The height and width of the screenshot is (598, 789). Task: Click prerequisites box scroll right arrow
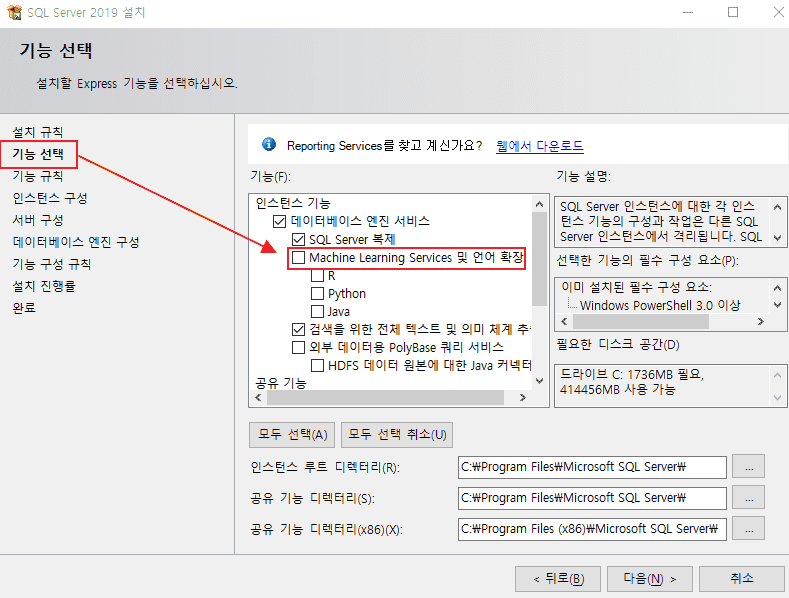(x=761, y=321)
